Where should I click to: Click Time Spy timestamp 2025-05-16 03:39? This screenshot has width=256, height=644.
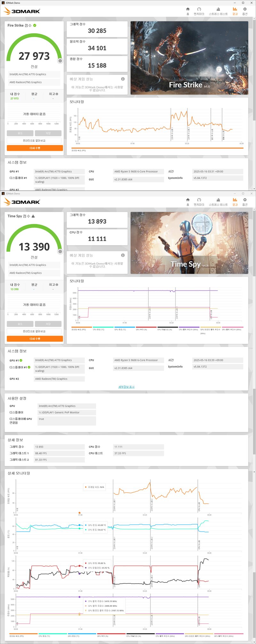tap(218, 360)
